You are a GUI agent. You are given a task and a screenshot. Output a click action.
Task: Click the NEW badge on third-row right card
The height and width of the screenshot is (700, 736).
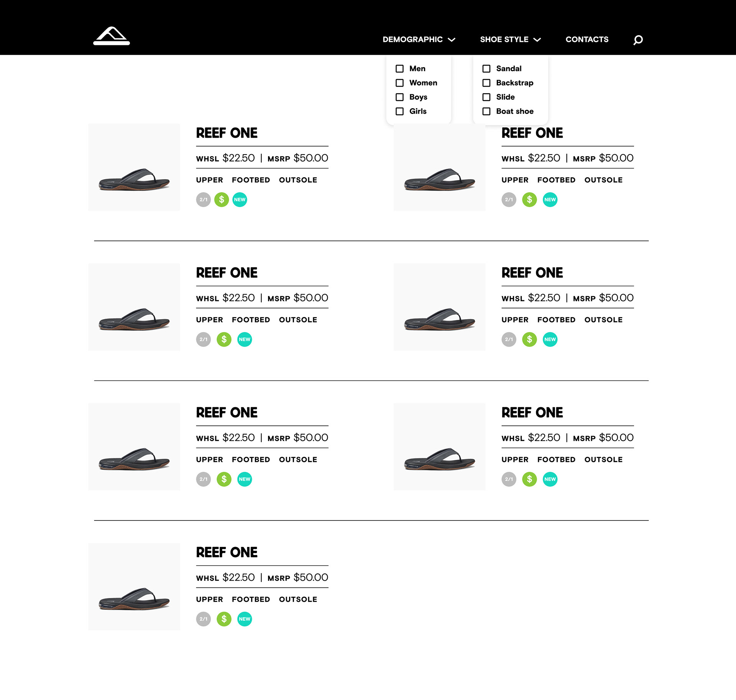click(x=550, y=479)
